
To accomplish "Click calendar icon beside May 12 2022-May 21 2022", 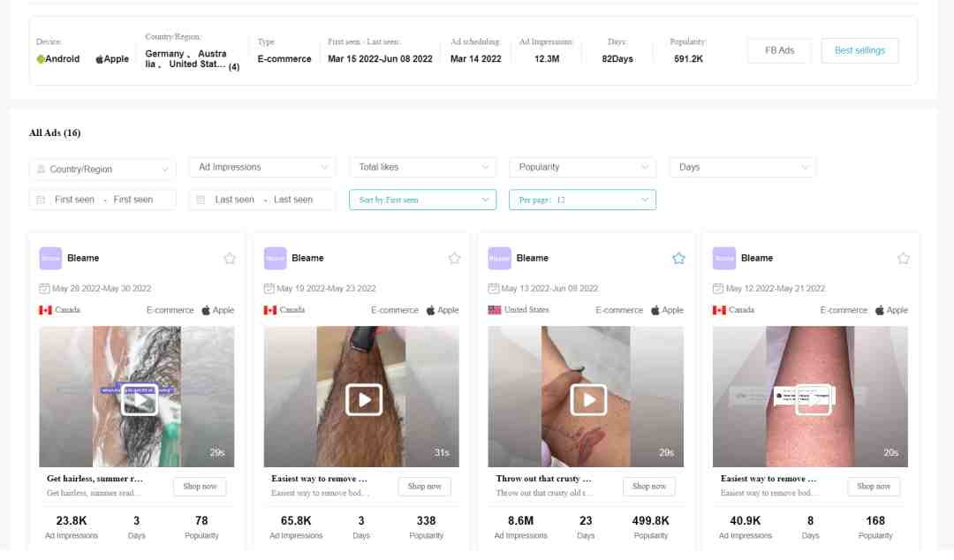I will pos(718,289).
